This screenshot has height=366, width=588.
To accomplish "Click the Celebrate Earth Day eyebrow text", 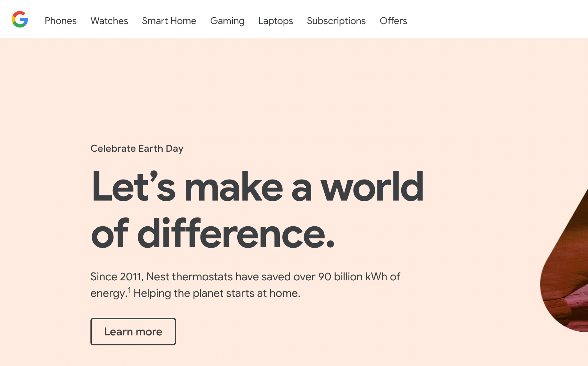I will coord(137,148).
